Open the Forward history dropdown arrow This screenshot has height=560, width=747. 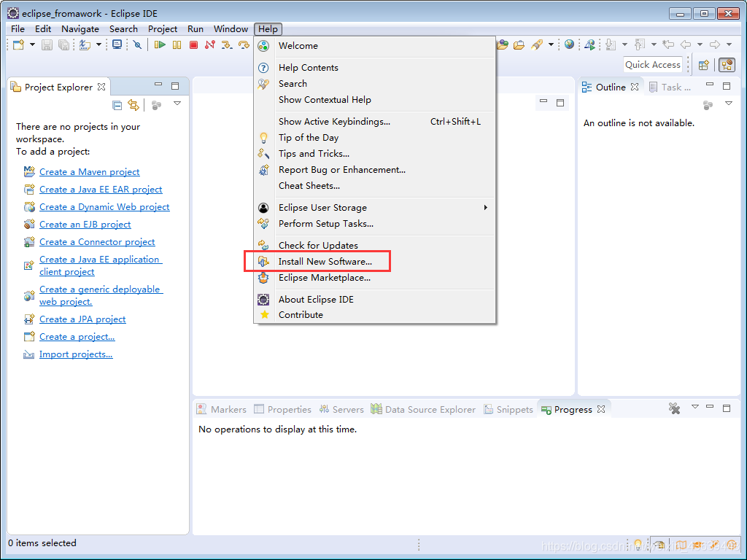729,44
